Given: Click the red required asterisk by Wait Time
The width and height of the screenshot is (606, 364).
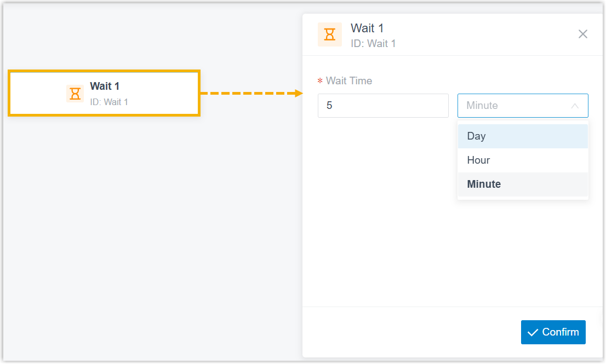Looking at the screenshot, I should (x=320, y=81).
